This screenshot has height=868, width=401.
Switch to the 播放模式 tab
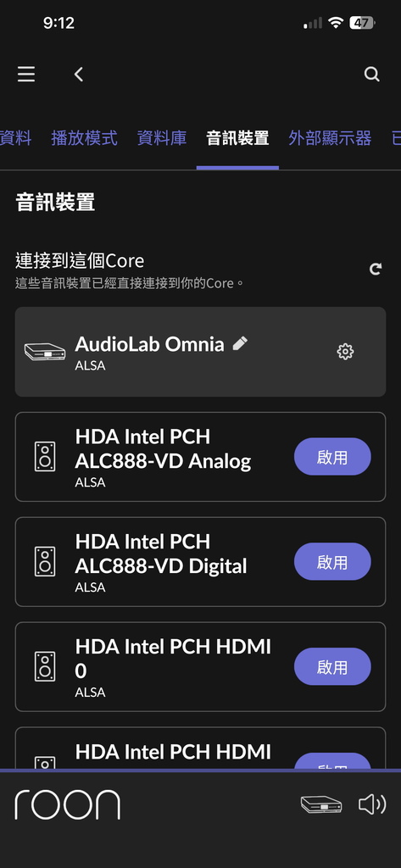tap(84, 138)
